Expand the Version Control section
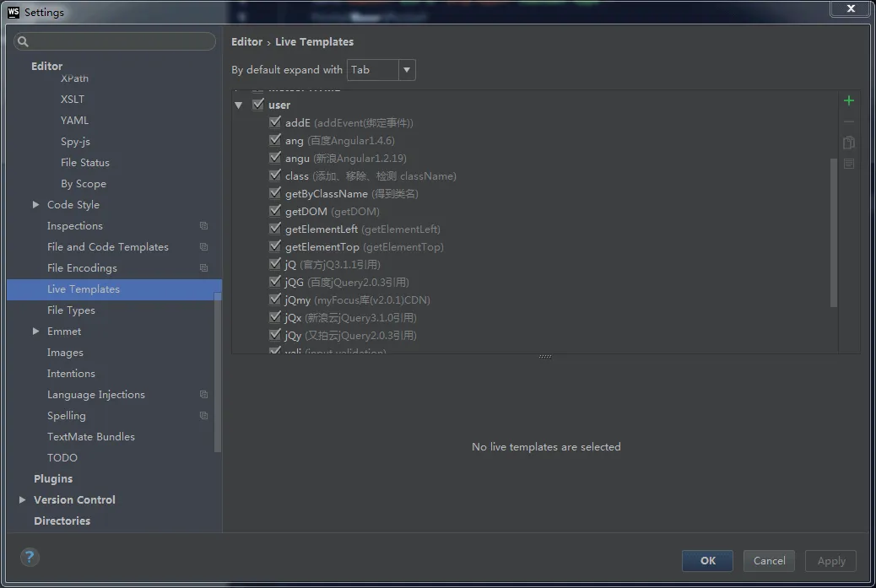 22,500
